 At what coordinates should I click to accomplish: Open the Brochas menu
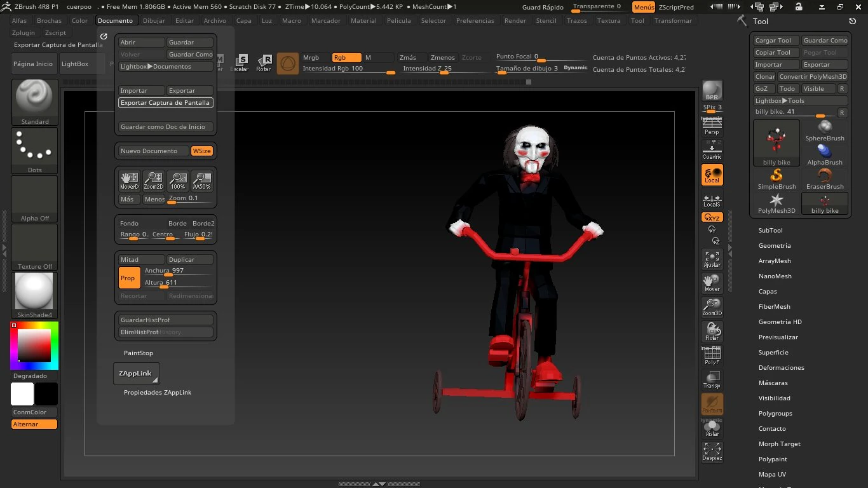pyautogui.click(x=49, y=20)
